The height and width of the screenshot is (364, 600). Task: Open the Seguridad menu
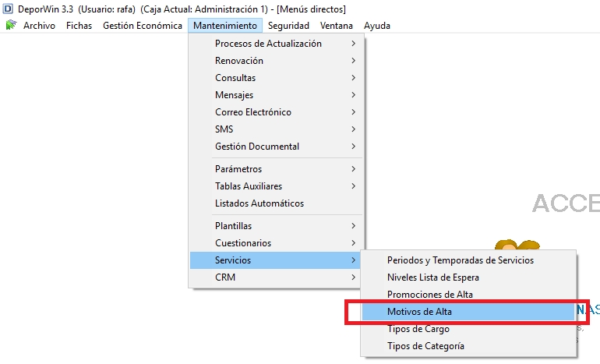pyautogui.click(x=288, y=26)
